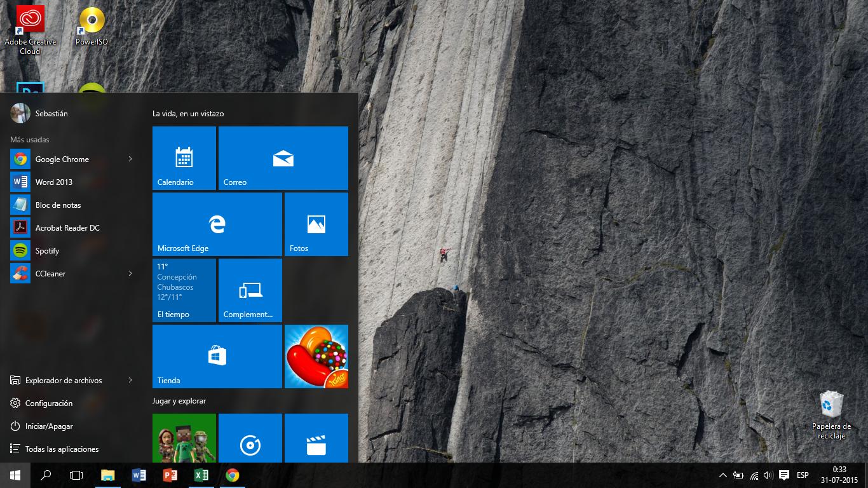Open Configuración settings
Image resolution: width=868 pixels, height=488 pixels.
[48, 403]
